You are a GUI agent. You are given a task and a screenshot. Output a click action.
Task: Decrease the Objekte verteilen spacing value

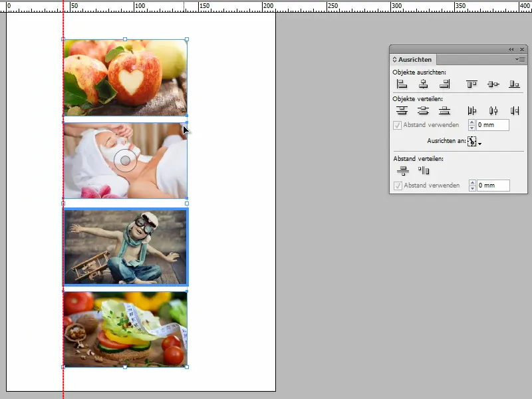pos(471,128)
